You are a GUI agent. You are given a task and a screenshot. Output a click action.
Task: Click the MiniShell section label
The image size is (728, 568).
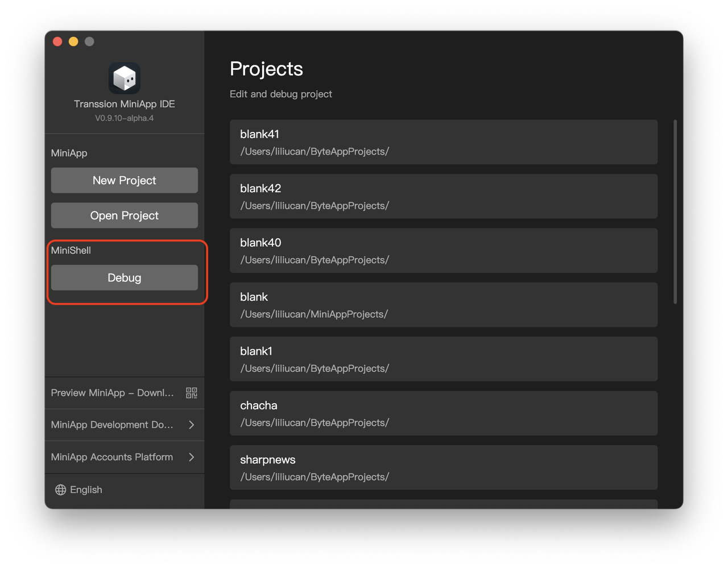pyautogui.click(x=71, y=250)
